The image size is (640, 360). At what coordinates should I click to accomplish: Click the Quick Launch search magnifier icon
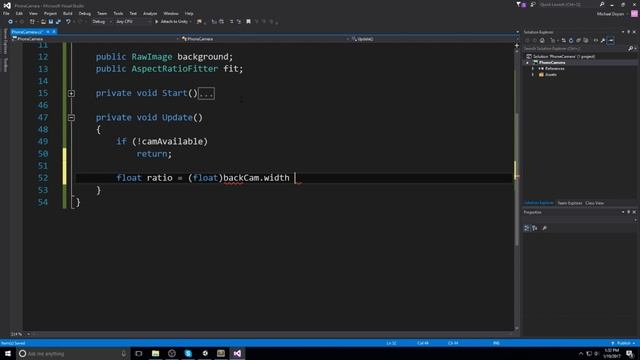coord(602,4)
